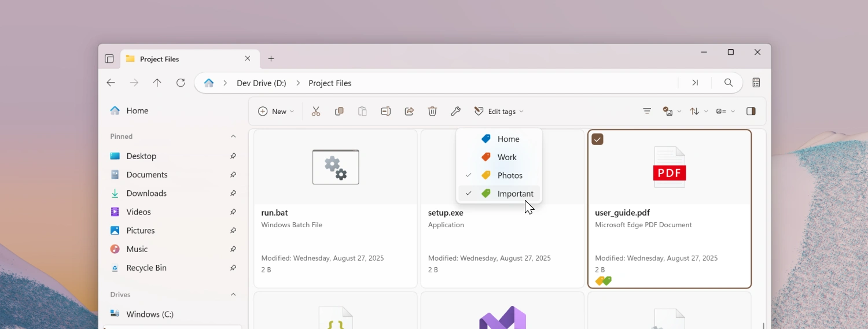The width and height of the screenshot is (868, 329).
Task: Click the home icon in address bar
Action: click(x=209, y=83)
